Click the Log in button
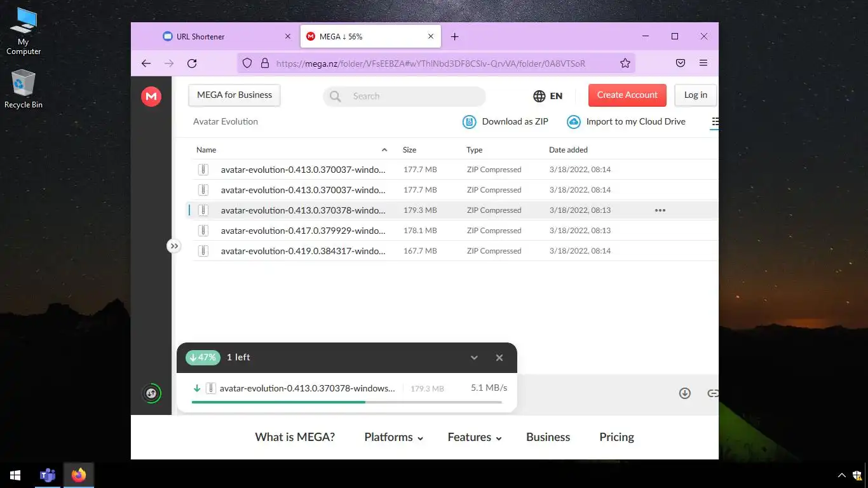The width and height of the screenshot is (868, 488). (696, 95)
